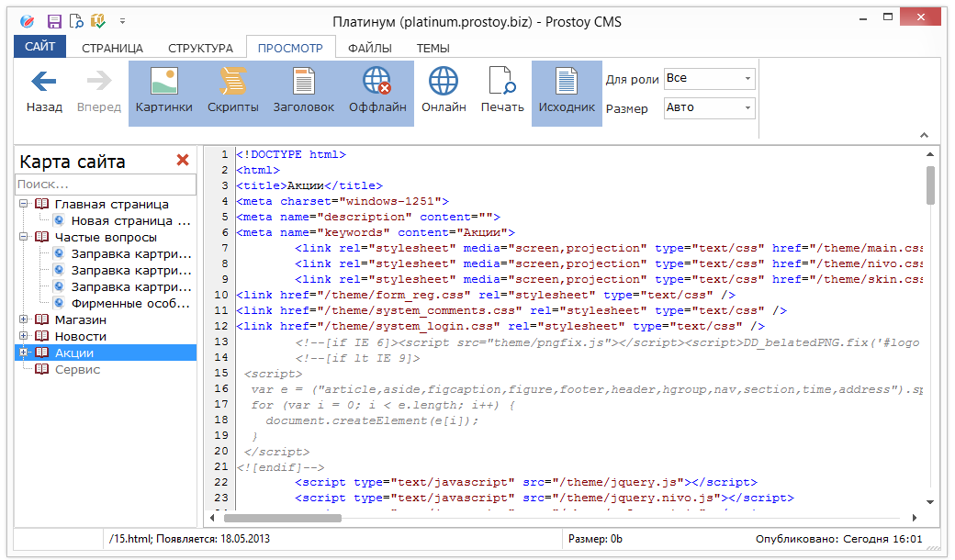The width and height of the screenshot is (955, 560).
Task: Click the package with green checkmark icon
Action: click(98, 21)
